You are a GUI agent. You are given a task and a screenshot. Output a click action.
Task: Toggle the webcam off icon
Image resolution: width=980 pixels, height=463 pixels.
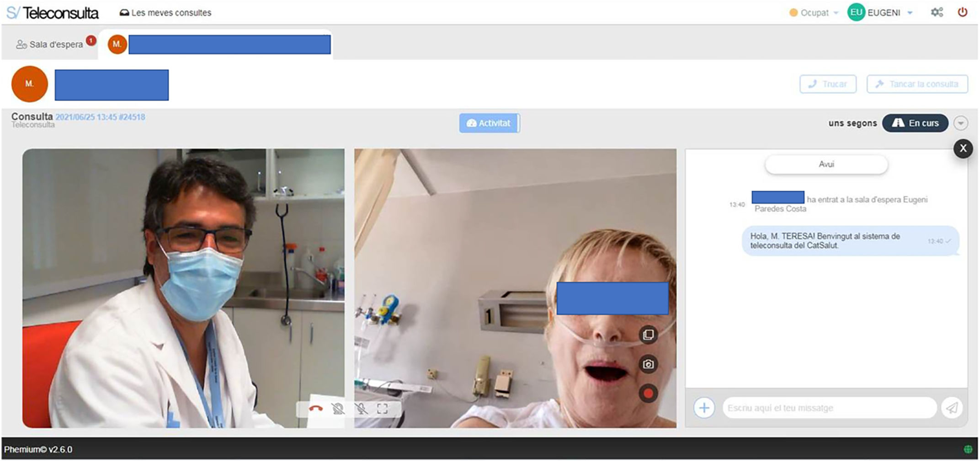(x=338, y=408)
